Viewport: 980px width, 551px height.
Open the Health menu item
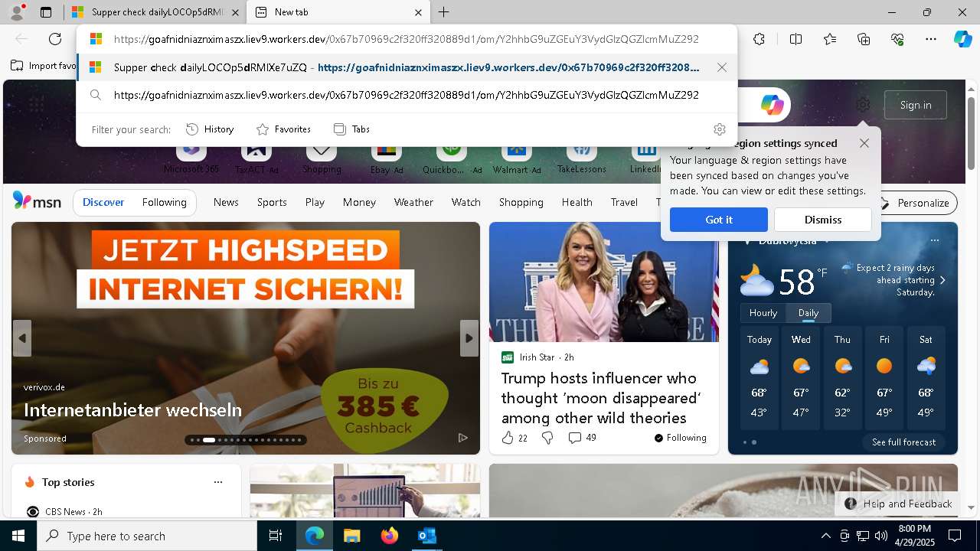577,202
